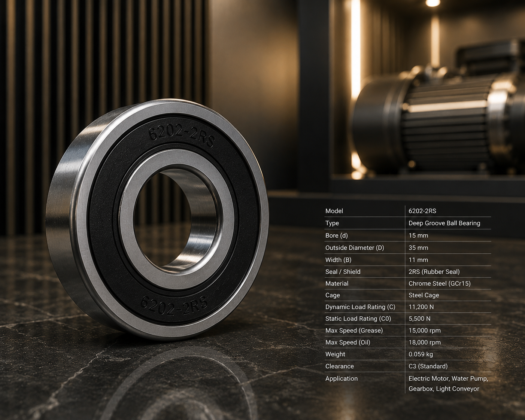Screen dimensions: 525x420
Task: Click the "Clearance" row label
Action: tap(340, 366)
